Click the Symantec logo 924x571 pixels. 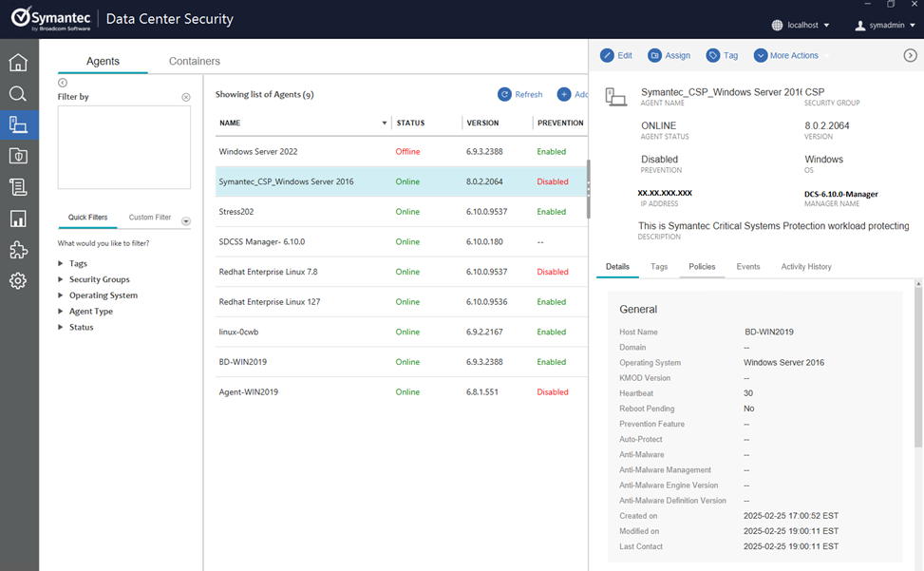(x=50, y=19)
